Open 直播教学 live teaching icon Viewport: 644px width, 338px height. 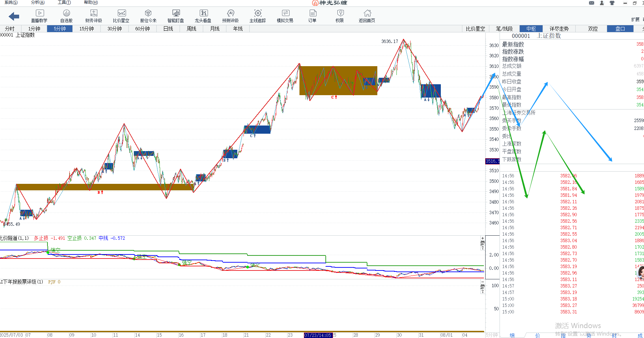coord(39,16)
